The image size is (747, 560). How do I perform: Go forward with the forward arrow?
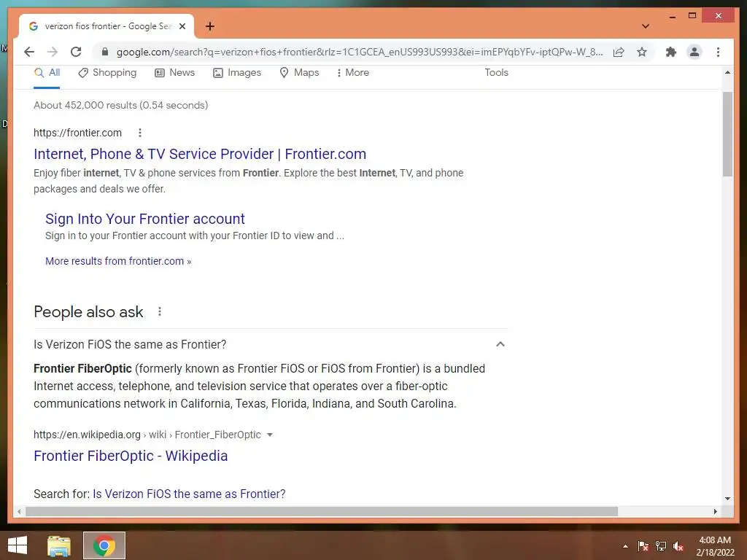click(53, 52)
